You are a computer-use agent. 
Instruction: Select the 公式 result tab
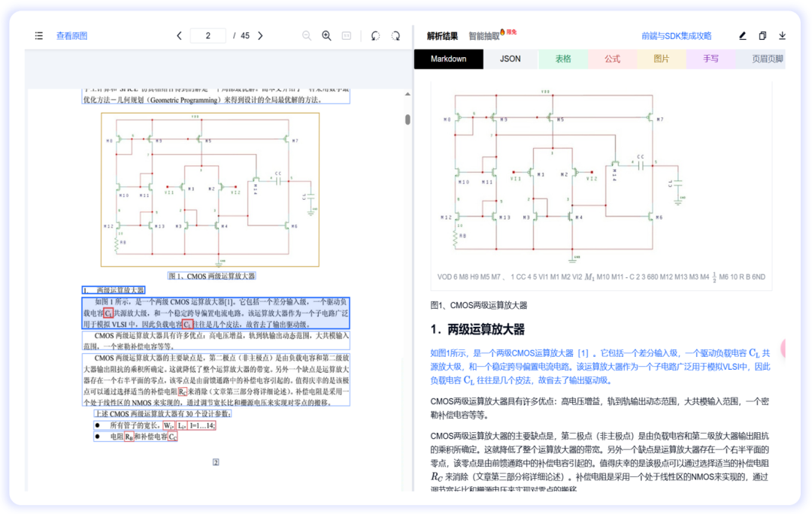pos(612,59)
